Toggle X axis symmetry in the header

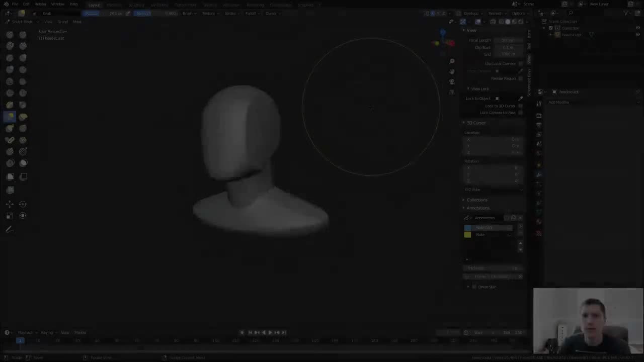[433, 14]
